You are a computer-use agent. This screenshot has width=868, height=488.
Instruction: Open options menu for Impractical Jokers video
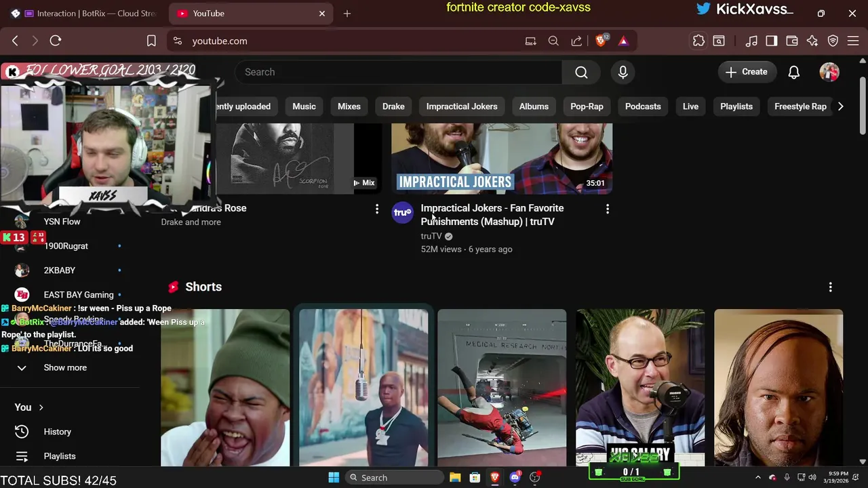click(607, 209)
